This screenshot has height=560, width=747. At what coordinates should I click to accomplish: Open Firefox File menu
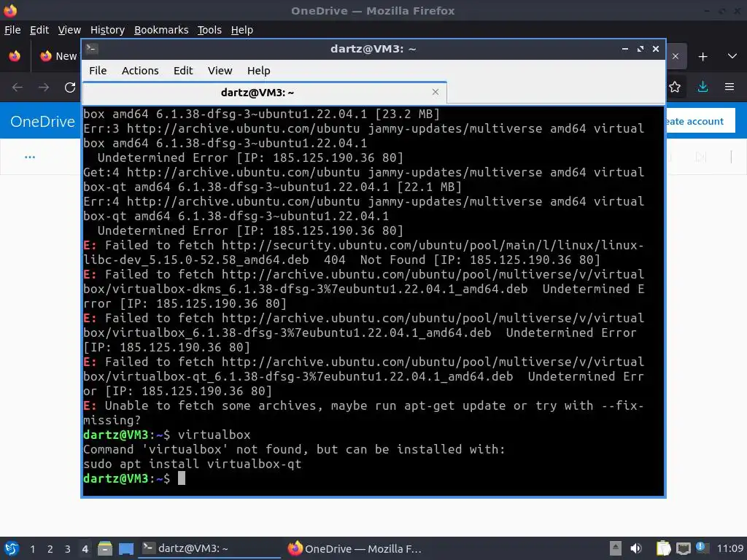click(12, 30)
